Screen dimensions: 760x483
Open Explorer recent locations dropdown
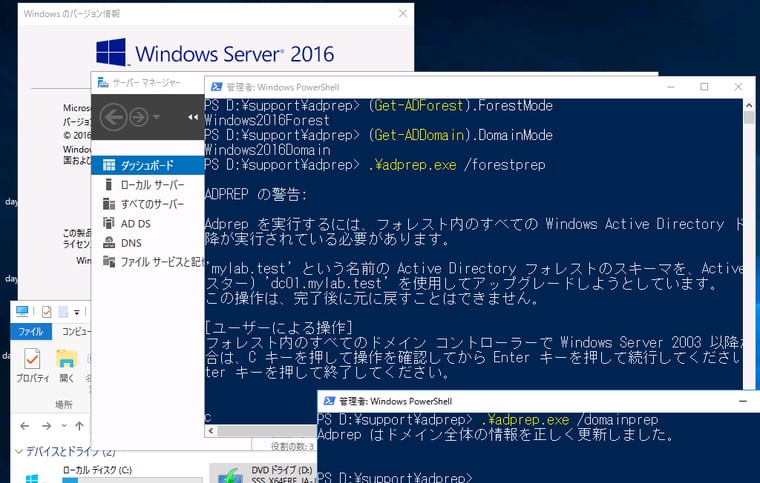(x=64, y=426)
